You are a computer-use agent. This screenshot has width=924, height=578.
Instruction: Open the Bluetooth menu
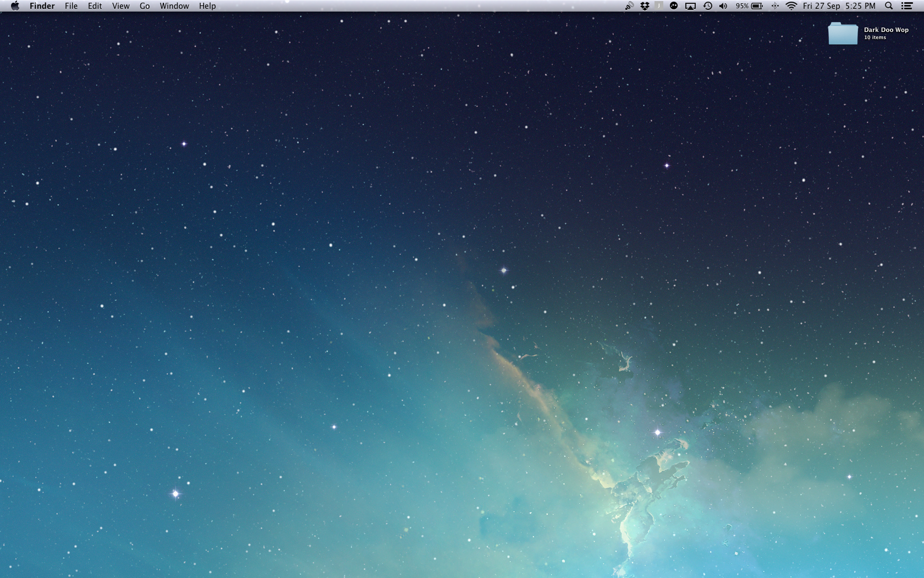point(775,6)
